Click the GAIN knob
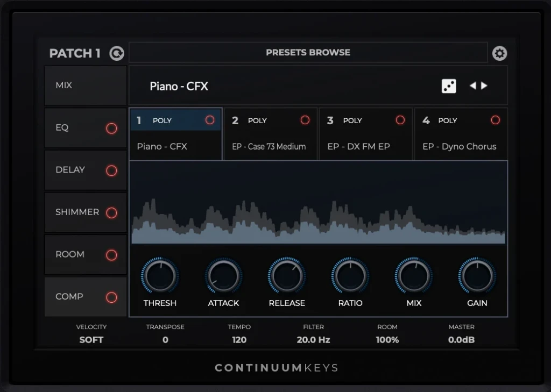The height and width of the screenshot is (392, 551). point(477,276)
